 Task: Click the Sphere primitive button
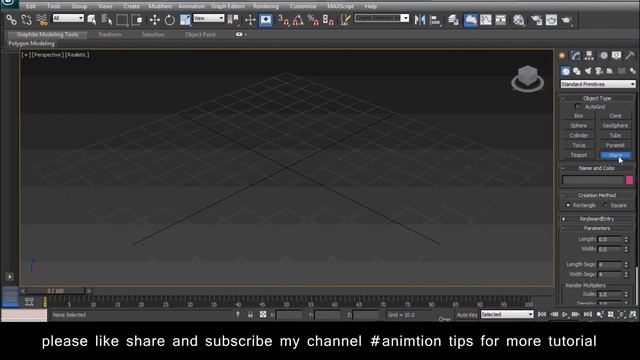[x=578, y=126]
